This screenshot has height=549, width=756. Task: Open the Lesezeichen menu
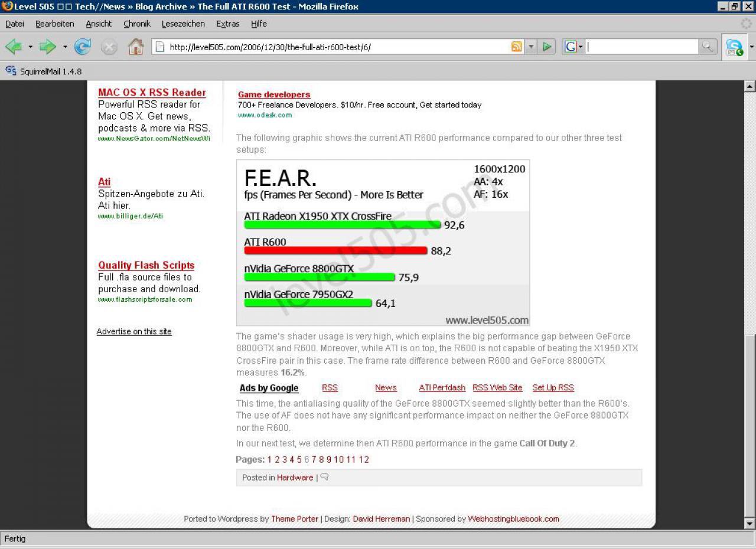coord(183,24)
